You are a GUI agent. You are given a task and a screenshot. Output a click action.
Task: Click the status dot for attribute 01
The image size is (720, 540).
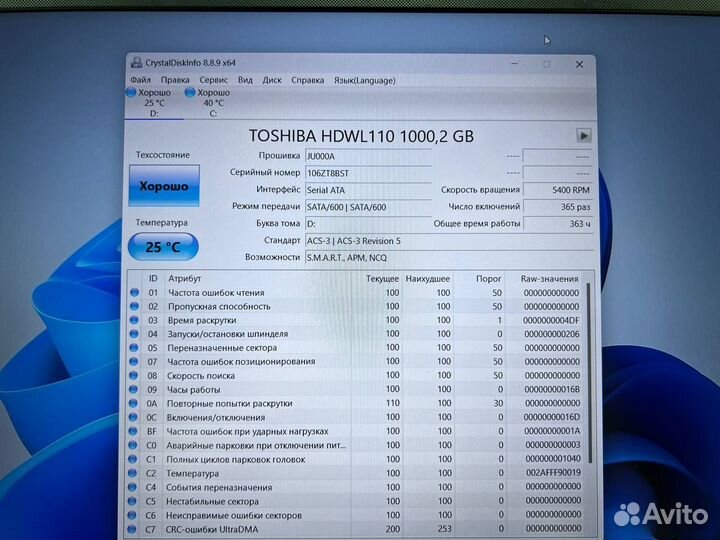point(135,292)
